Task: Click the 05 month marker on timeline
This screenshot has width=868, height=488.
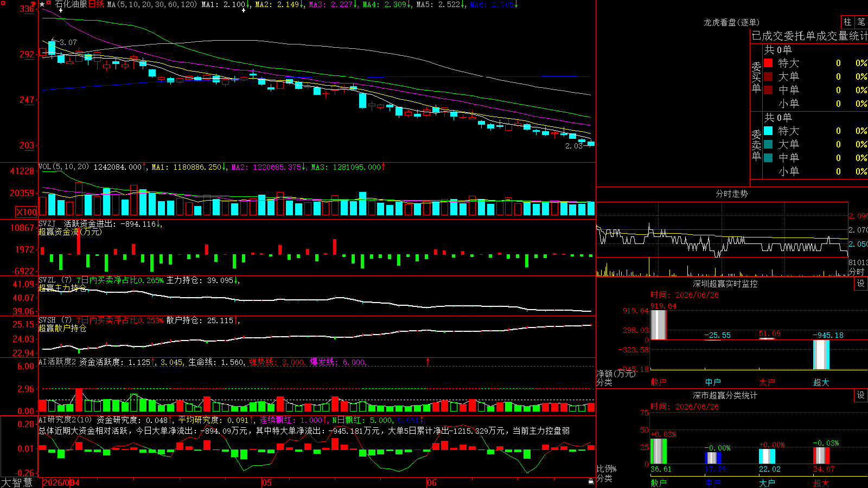Action: (x=266, y=483)
